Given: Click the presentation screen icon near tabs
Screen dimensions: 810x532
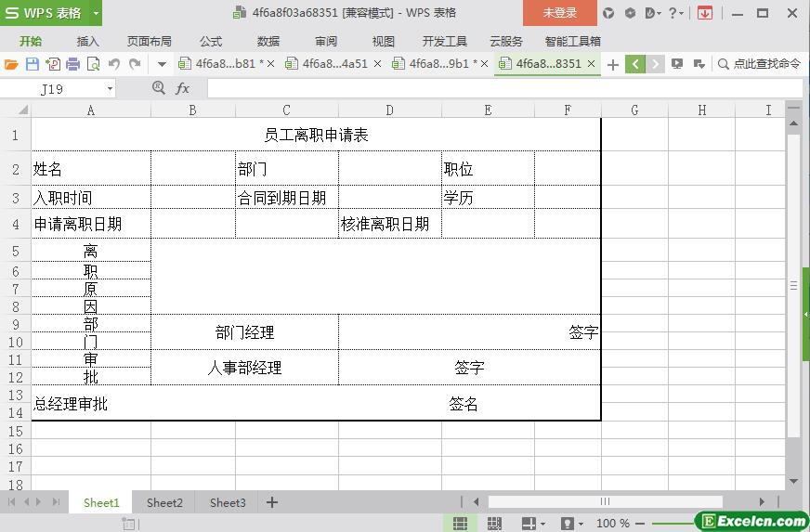Looking at the screenshot, I should (x=677, y=64).
